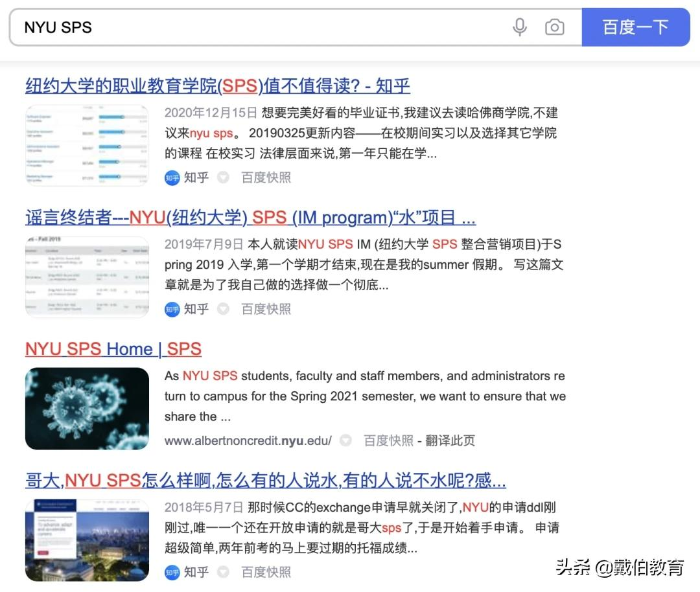
Task: Click the gray dot icon beside www.albertnoncredit.nyu.edu
Action: [x=345, y=440]
